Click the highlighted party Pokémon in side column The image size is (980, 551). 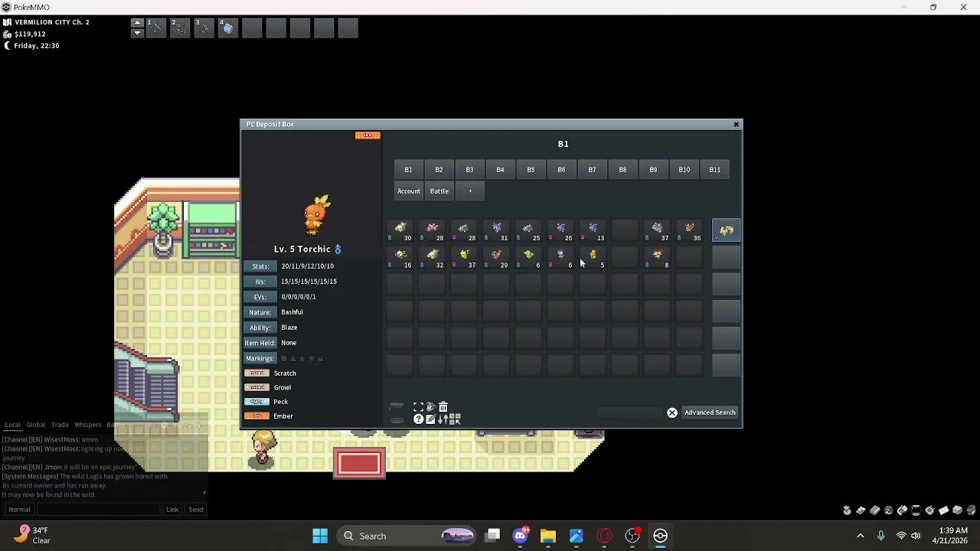pos(727,231)
